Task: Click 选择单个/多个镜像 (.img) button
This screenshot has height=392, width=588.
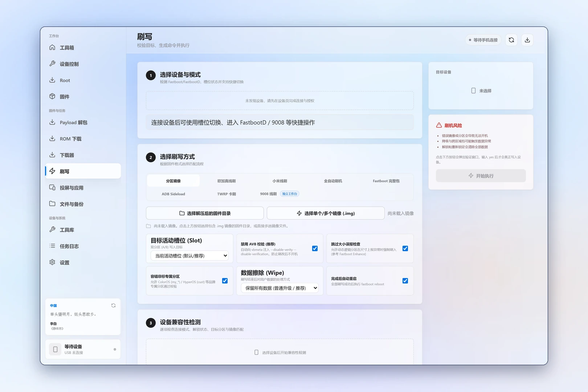Action: 326,213
